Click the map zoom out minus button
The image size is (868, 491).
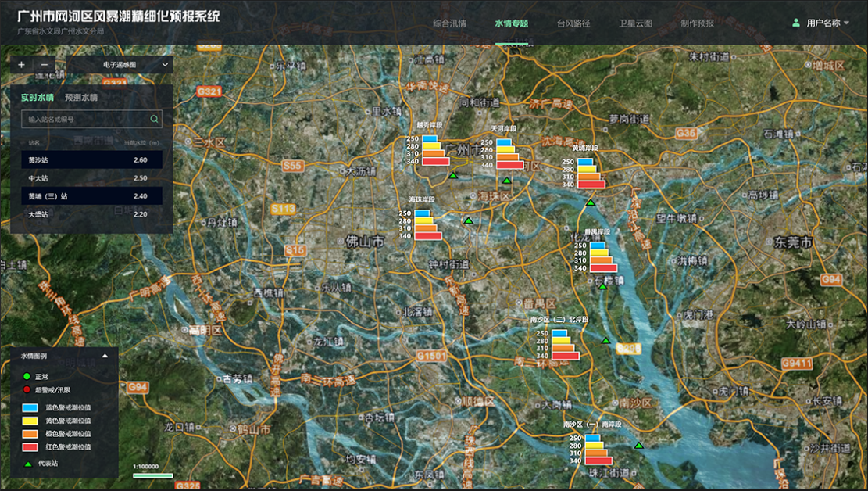pos(45,65)
